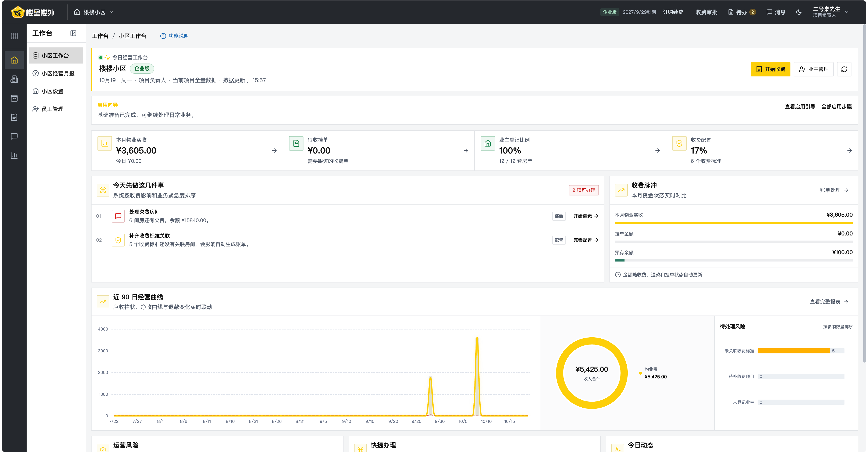Open 订购续费 in top bar
The image size is (868, 454).
click(x=673, y=12)
